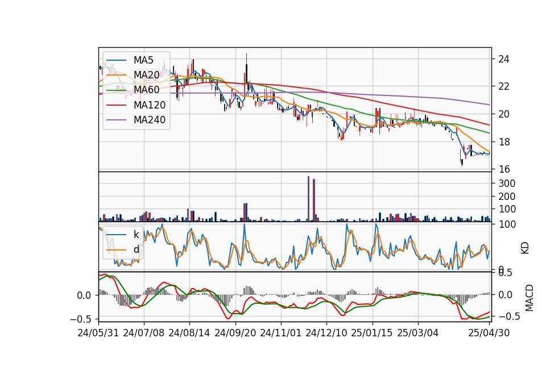Click the 25/03/04 date label

click(417, 333)
